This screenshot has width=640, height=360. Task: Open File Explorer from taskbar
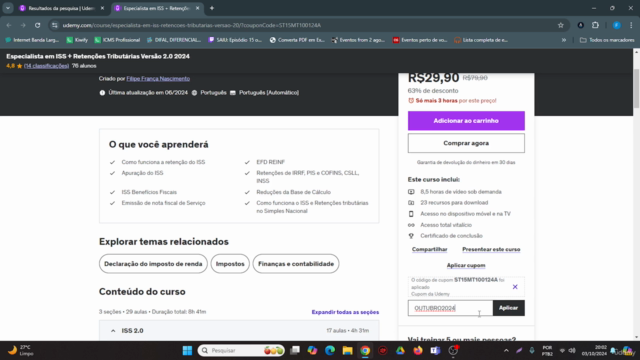[x=347, y=351]
